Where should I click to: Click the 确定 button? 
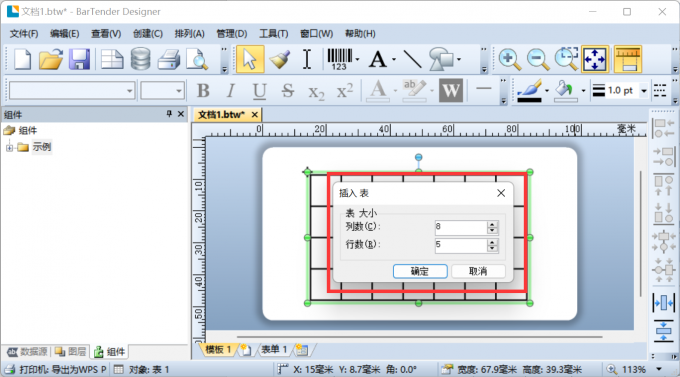click(420, 271)
